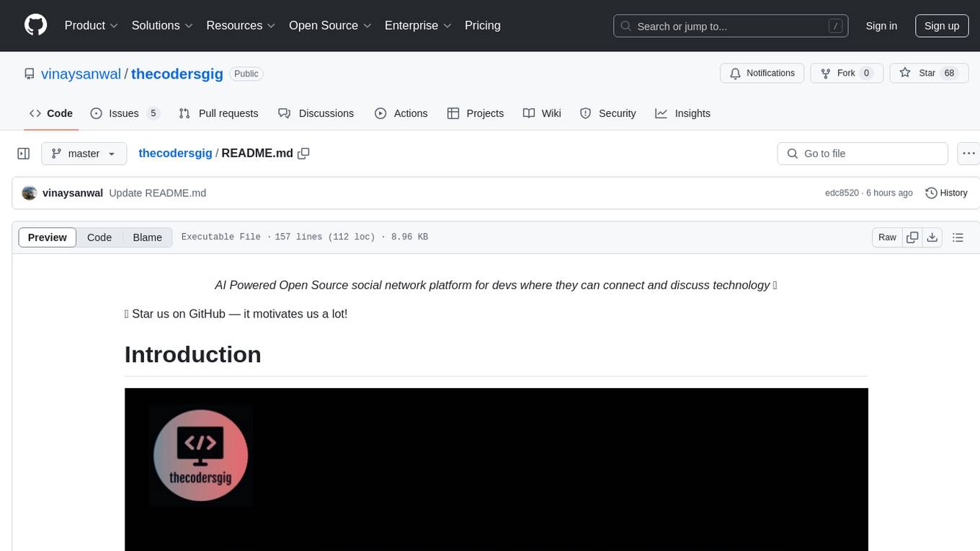Focus the Search or jump to field

point(731,26)
